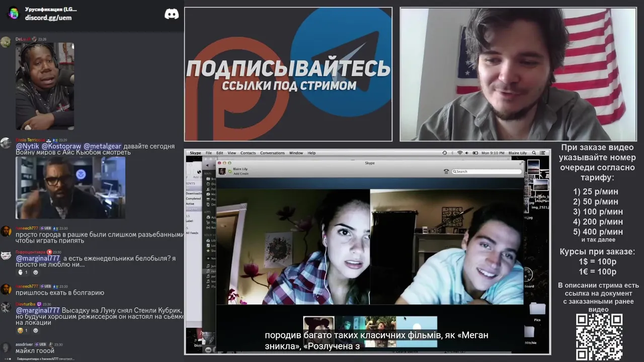Click the QR code image
The height and width of the screenshot is (362, 644).
[599, 337]
